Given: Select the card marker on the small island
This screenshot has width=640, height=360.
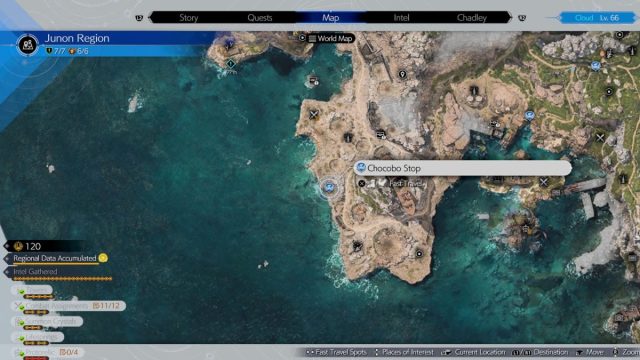Looking at the screenshot, I should click(x=313, y=81).
